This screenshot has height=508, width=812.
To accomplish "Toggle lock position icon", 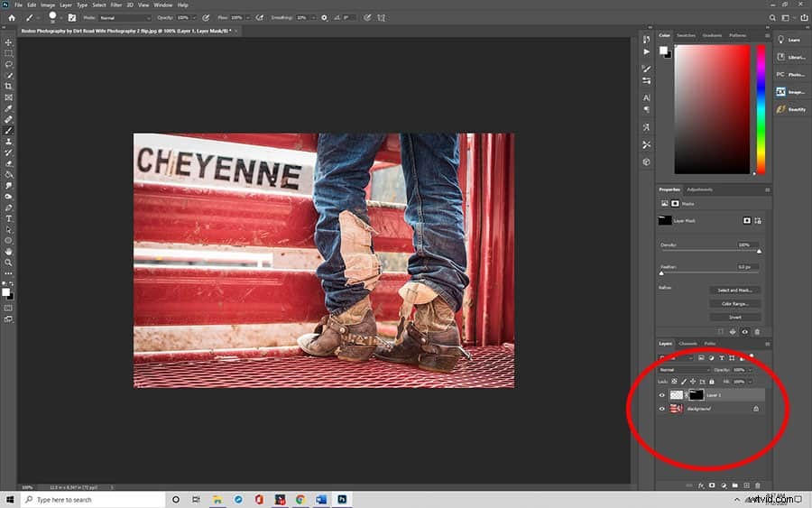I will tap(693, 382).
